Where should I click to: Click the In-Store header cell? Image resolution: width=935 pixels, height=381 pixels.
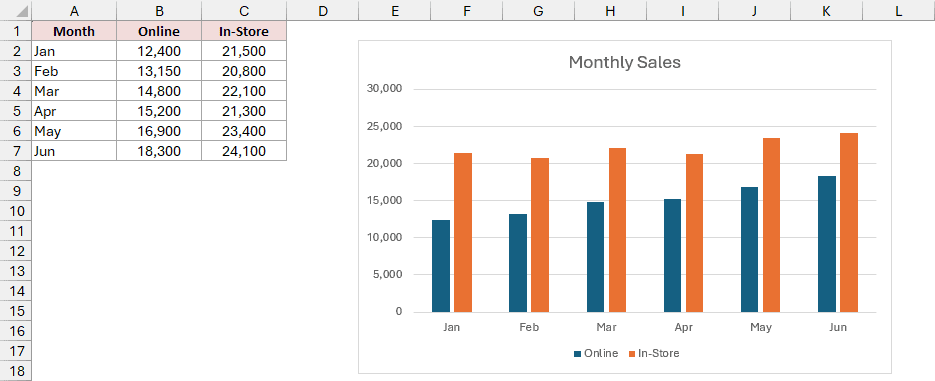click(x=244, y=31)
